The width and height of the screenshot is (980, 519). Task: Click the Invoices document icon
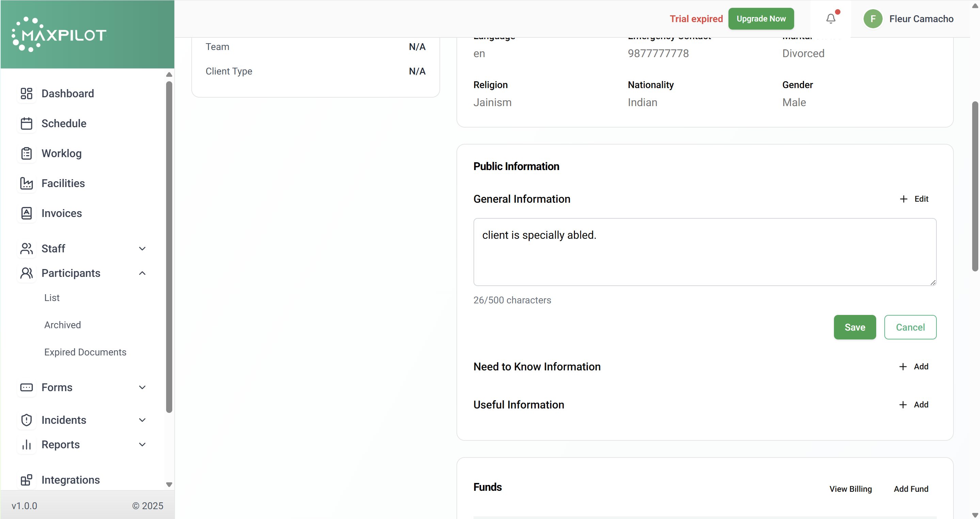(26, 213)
